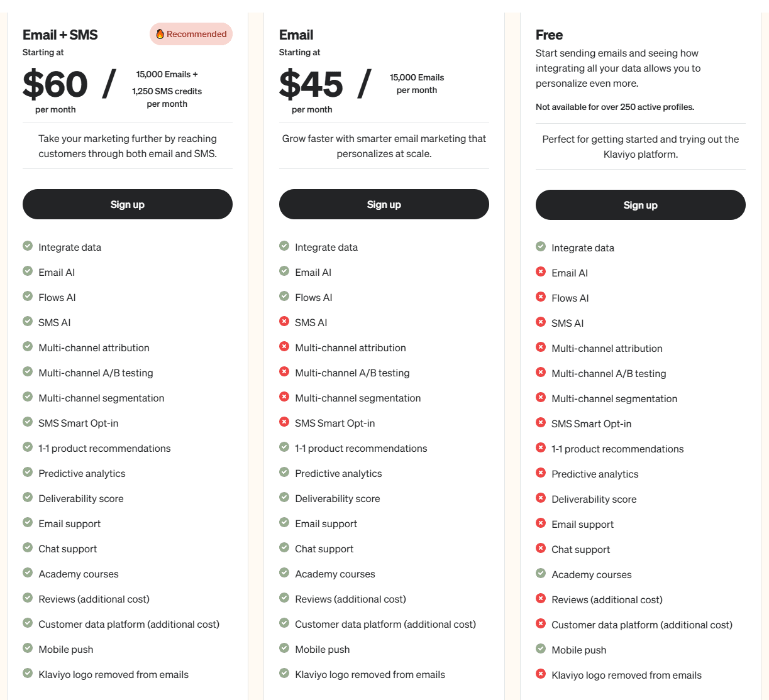769x700 pixels.
Task: Click the Free plan heading
Action: 549,35
